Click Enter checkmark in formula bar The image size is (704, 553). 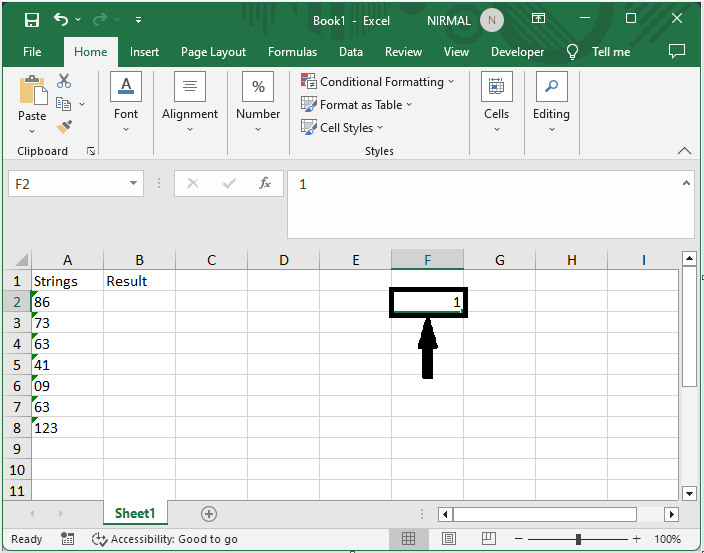coord(229,183)
